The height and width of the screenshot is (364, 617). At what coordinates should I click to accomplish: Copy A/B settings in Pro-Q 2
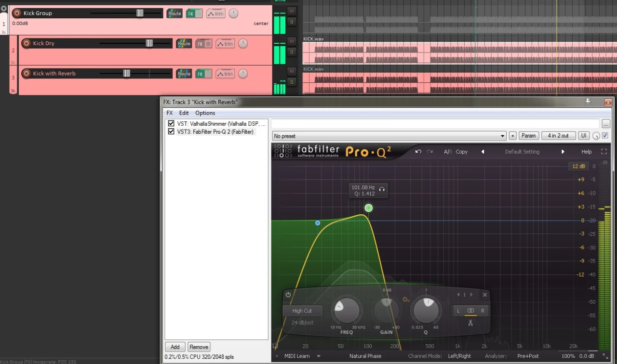tap(462, 152)
